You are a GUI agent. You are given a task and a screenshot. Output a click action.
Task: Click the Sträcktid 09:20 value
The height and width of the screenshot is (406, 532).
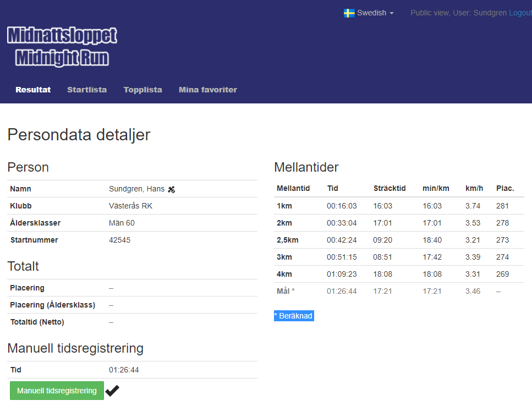point(383,240)
